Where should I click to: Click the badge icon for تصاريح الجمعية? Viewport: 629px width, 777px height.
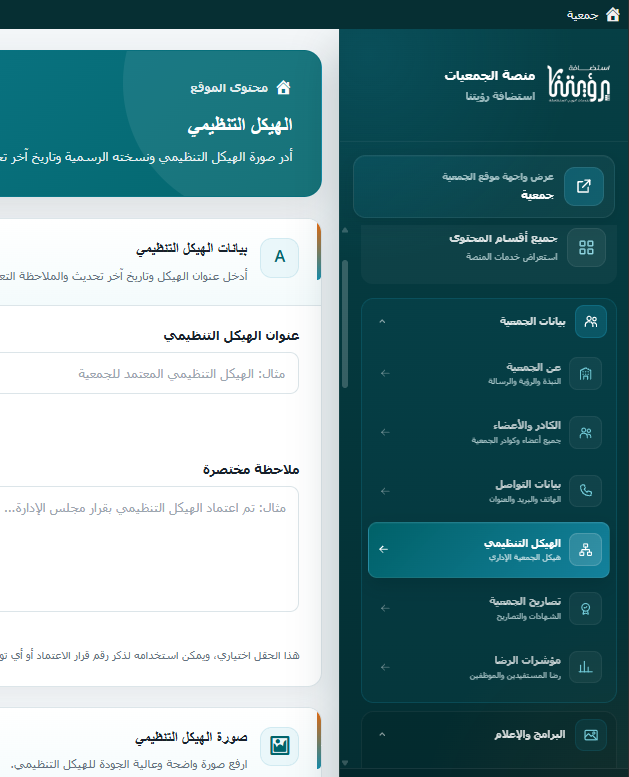coord(585,609)
